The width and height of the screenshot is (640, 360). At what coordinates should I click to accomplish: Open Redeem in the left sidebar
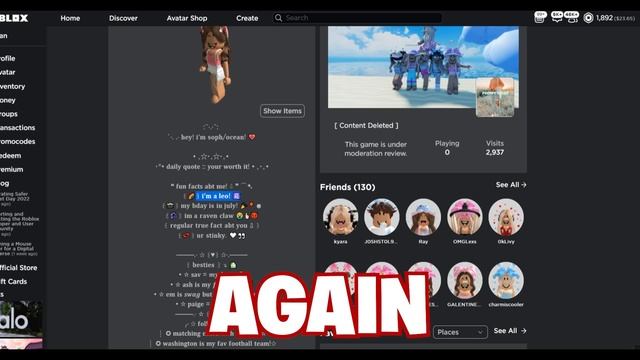coord(11,156)
